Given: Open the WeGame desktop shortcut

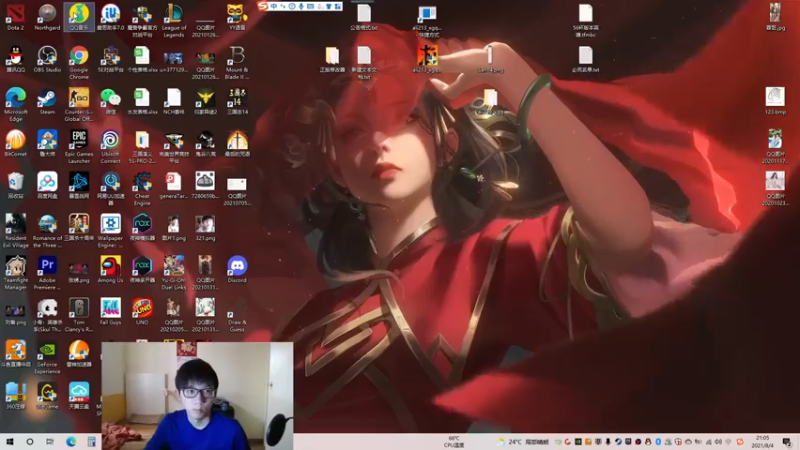Looking at the screenshot, I should [x=47, y=396].
